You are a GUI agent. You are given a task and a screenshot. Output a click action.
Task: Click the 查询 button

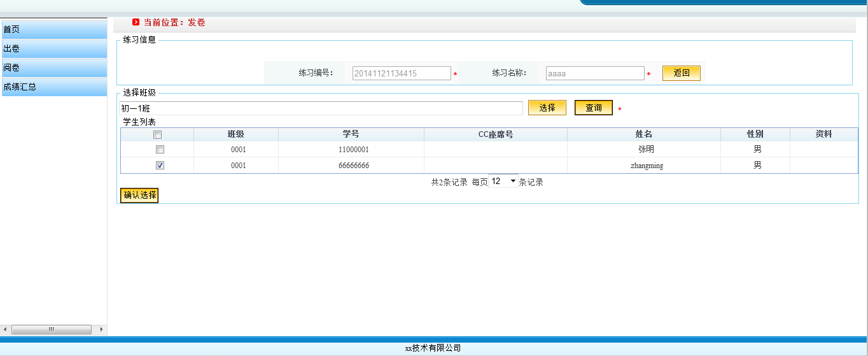[594, 108]
